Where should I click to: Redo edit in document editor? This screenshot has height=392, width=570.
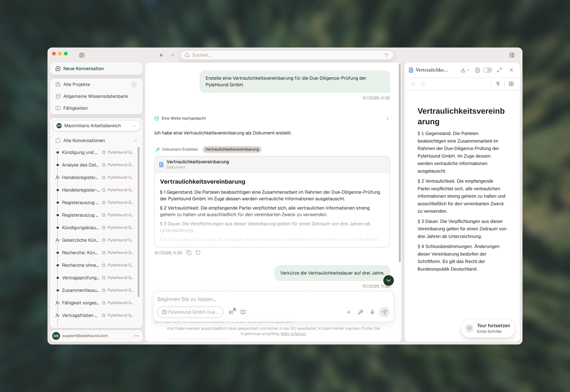pos(423,84)
